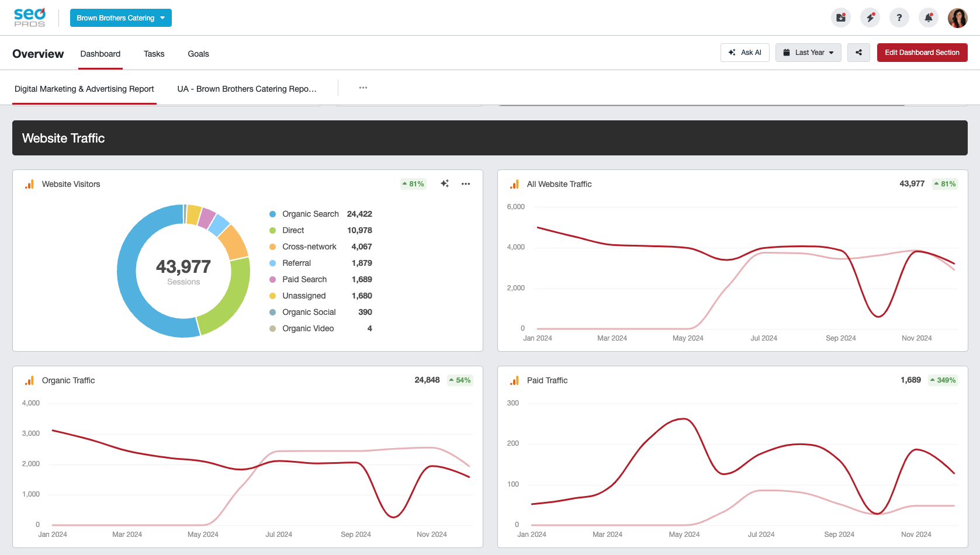980x555 pixels.
Task: Open the Brown Brothers Catering client dropdown
Action: coord(121,18)
